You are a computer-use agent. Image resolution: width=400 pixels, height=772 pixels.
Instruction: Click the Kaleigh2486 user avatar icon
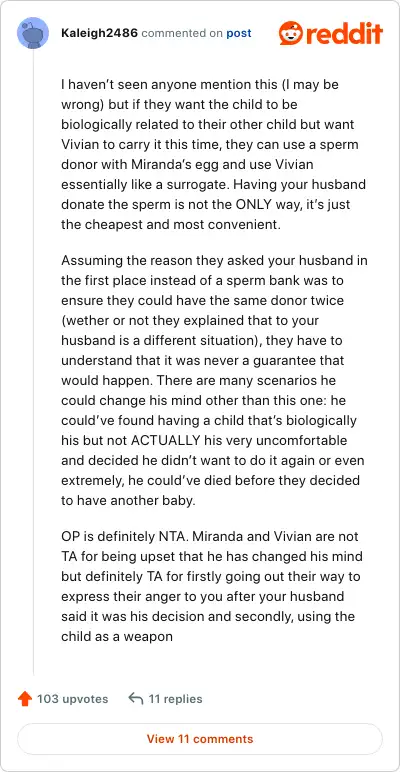[x=33, y=33]
